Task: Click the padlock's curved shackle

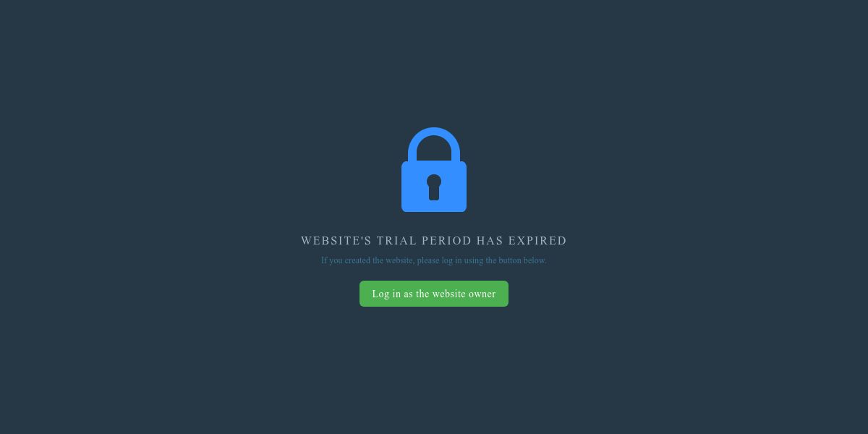Action: (x=434, y=145)
